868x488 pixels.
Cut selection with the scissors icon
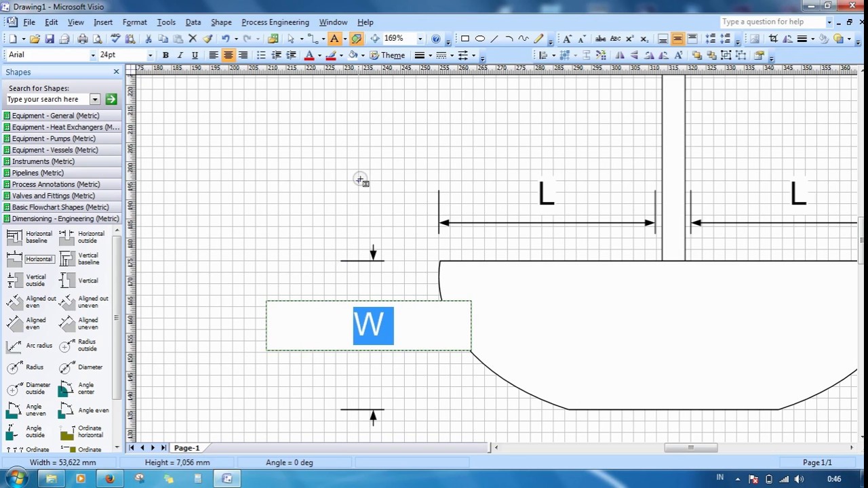tap(148, 39)
